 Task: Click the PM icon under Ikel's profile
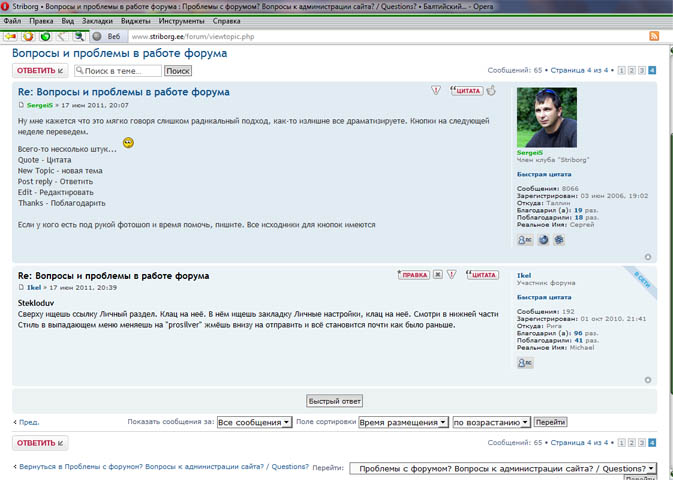pos(524,363)
